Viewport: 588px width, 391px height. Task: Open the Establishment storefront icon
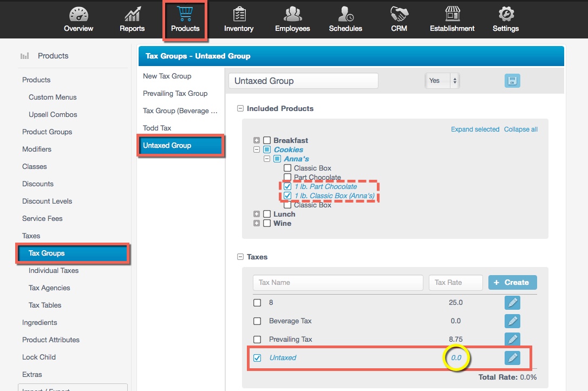click(x=452, y=15)
